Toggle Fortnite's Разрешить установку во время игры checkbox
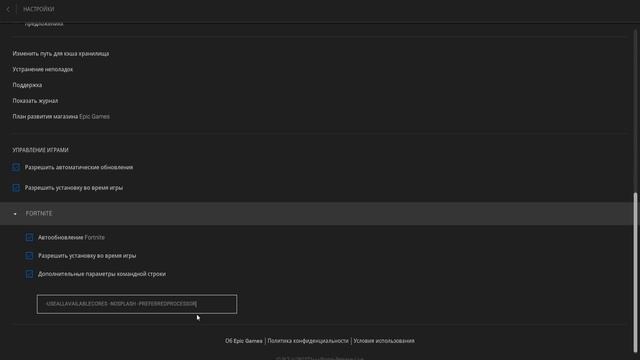Screen dimensions: 640x360 (29, 256)
